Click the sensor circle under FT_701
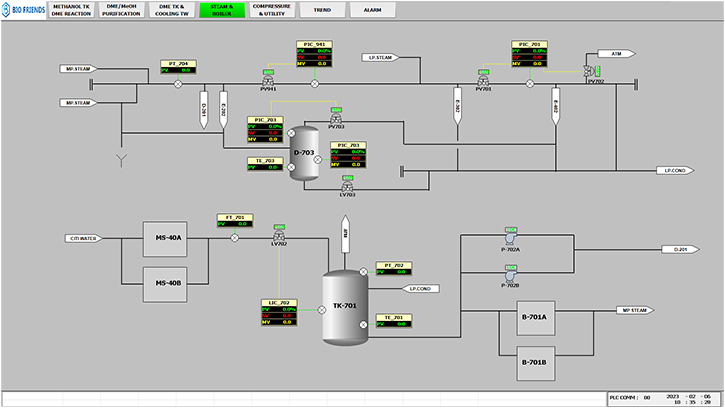Viewport: 725px width, 408px height. 234,238
